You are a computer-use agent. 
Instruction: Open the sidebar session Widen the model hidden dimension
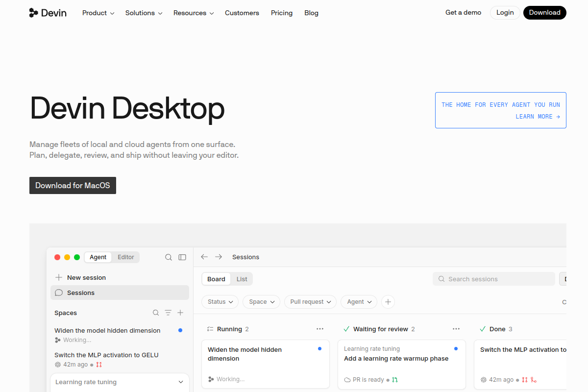pyautogui.click(x=120, y=335)
